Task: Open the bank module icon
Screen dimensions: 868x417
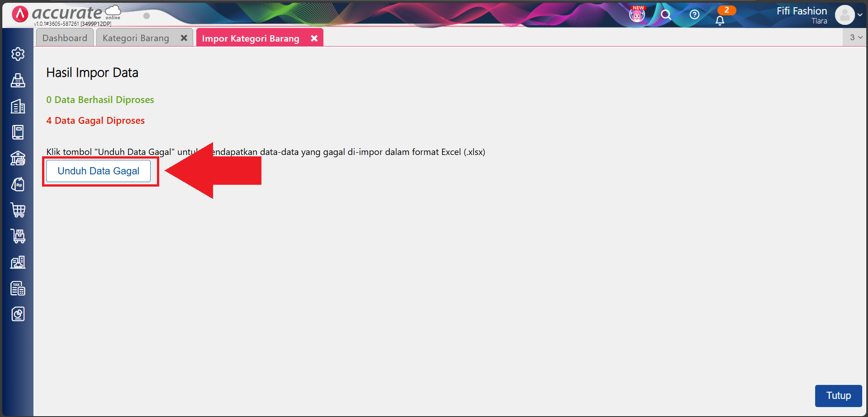Action: (18, 158)
